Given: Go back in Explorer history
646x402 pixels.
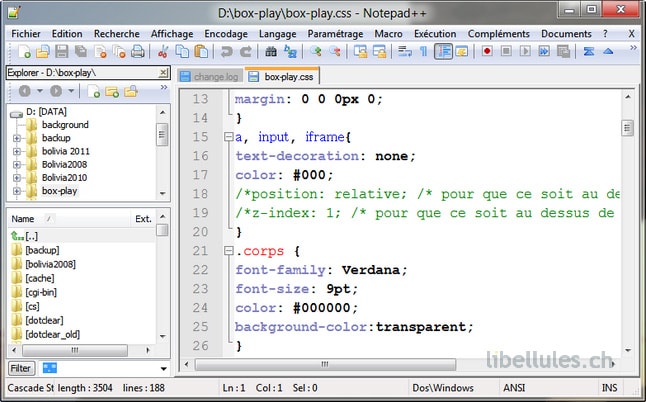Looking at the screenshot, I should 25,91.
